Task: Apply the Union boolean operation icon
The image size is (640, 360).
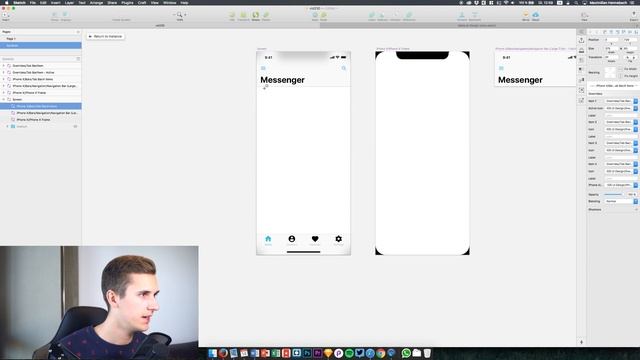Action: point(372,16)
